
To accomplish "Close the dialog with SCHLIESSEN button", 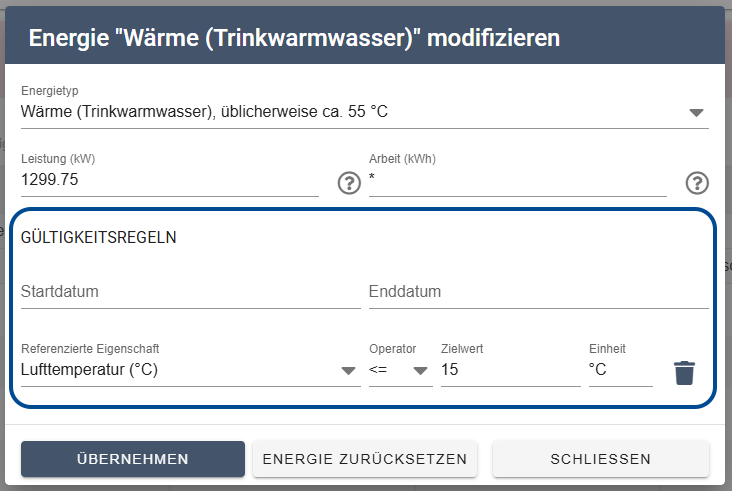I will pos(600,459).
